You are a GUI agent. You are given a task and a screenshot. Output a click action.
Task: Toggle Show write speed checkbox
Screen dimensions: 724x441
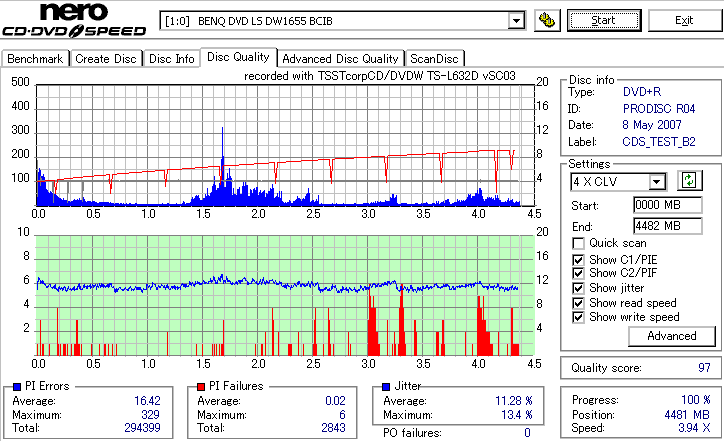[x=578, y=318]
